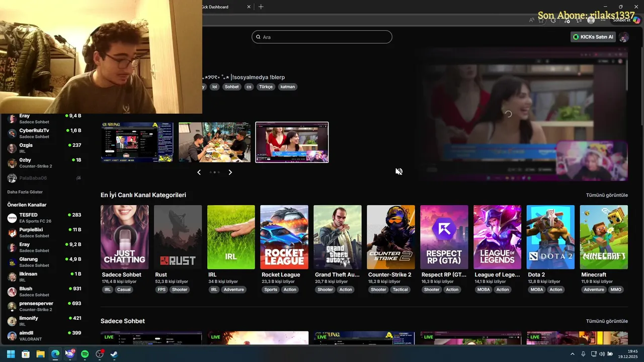
Task: Click FPS tag under Rust
Action: (162, 290)
